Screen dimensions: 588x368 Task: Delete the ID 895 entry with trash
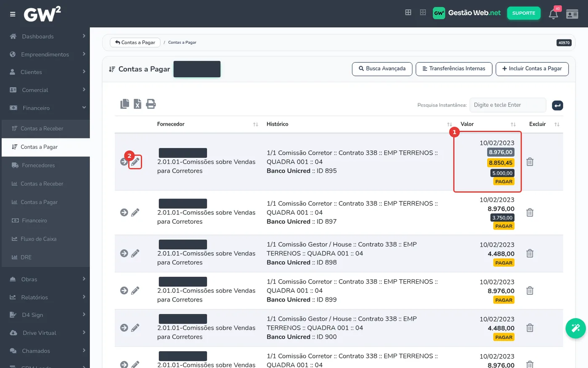point(530,162)
